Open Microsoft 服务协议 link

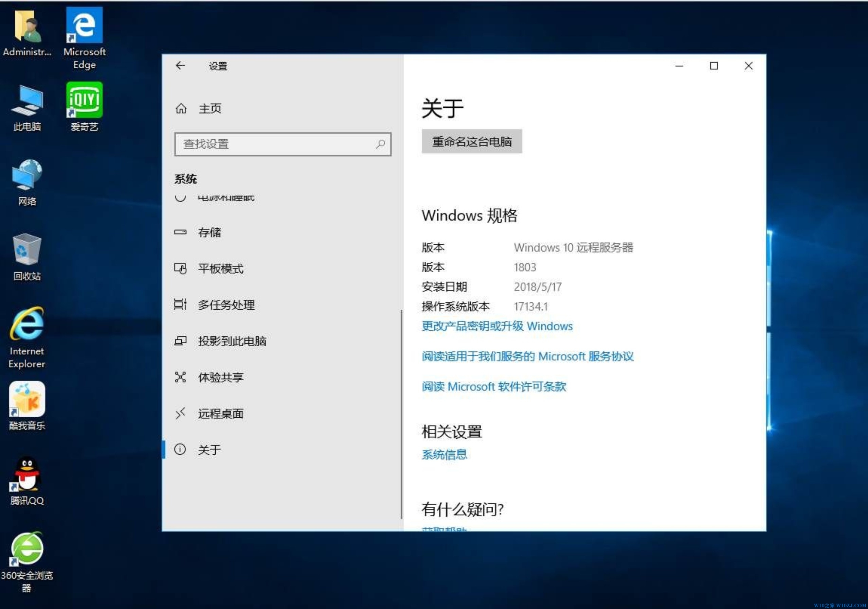pyautogui.click(x=527, y=356)
